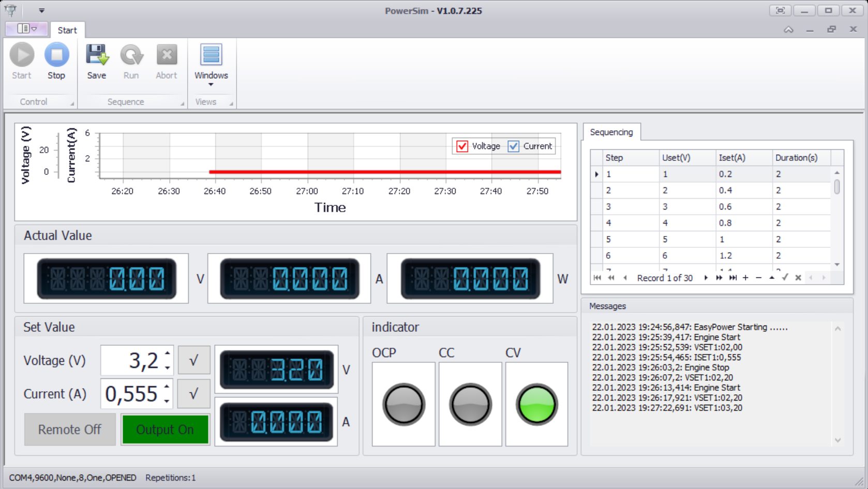This screenshot has width=868, height=489.
Task: Increase Current set value spinner up
Action: click(167, 387)
